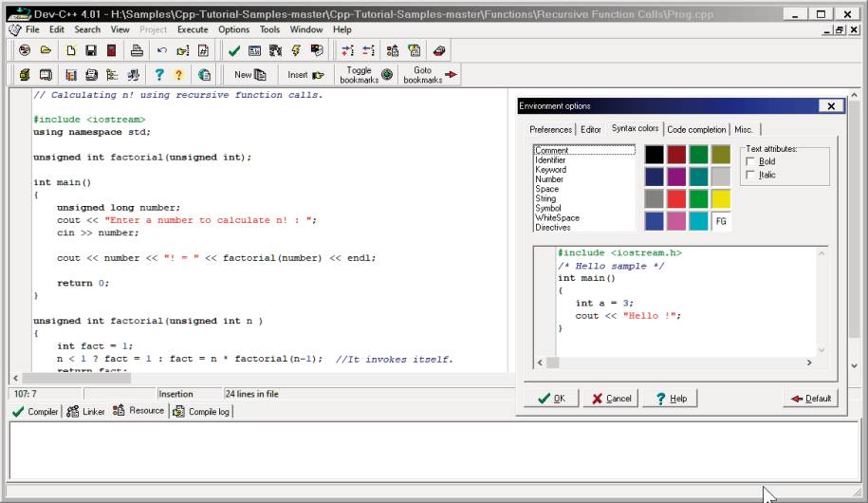
Task: Click the unindent arrows icon with minus
Action: point(369,51)
